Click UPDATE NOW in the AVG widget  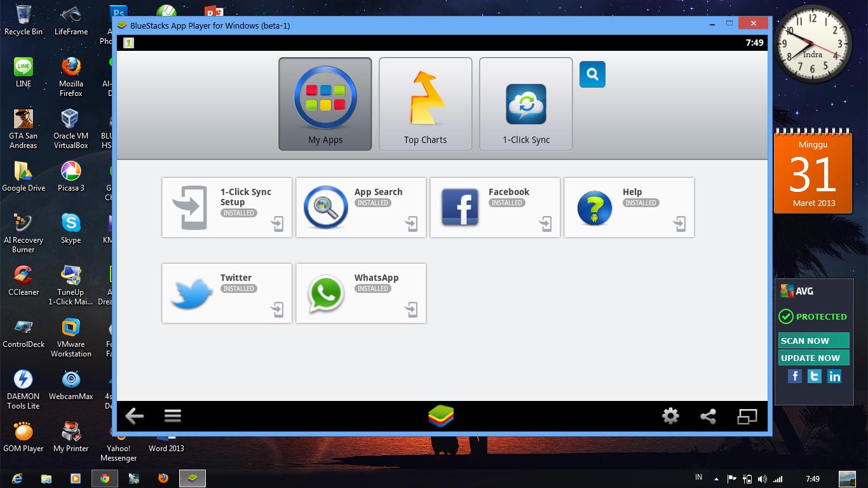tap(813, 358)
